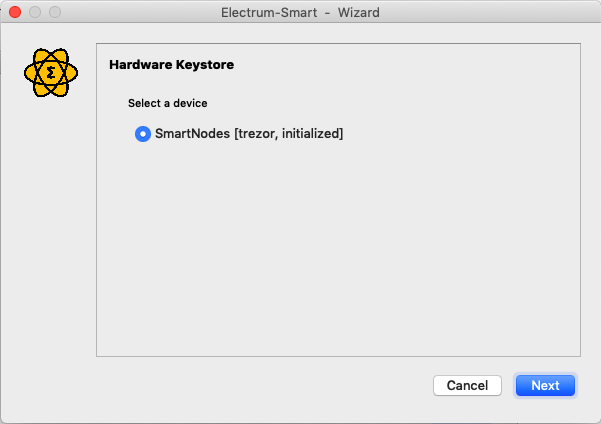601x424 pixels.
Task: Cancel the hardware keystore wizard
Action: [467, 385]
